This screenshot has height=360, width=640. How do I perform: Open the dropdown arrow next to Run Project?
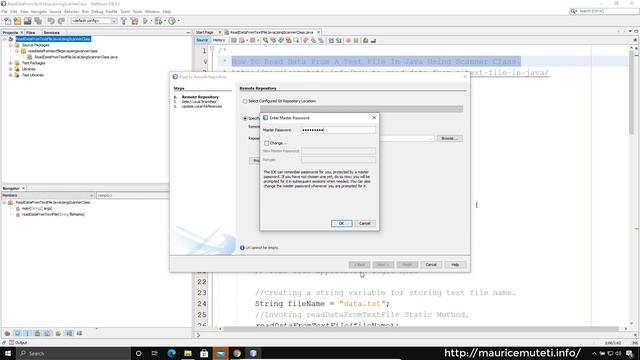click(x=151, y=21)
